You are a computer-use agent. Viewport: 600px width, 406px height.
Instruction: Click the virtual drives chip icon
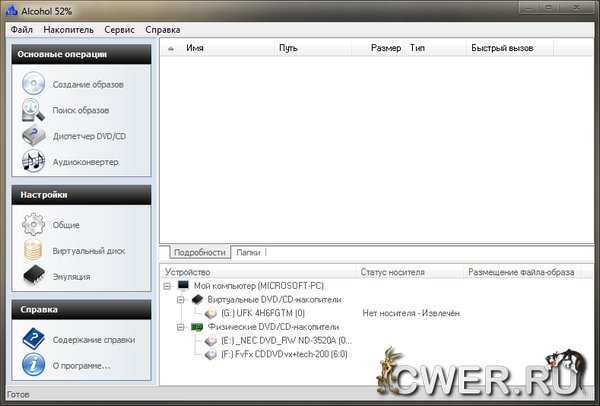tap(197, 299)
